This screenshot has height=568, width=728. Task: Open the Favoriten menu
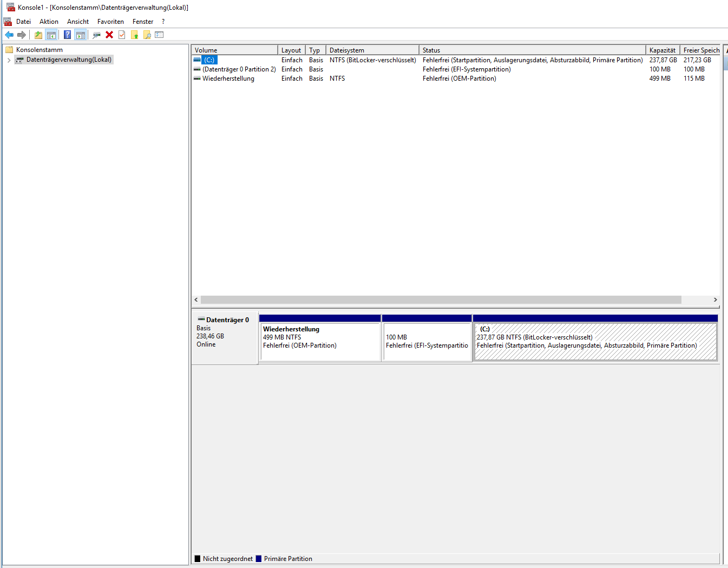110,22
